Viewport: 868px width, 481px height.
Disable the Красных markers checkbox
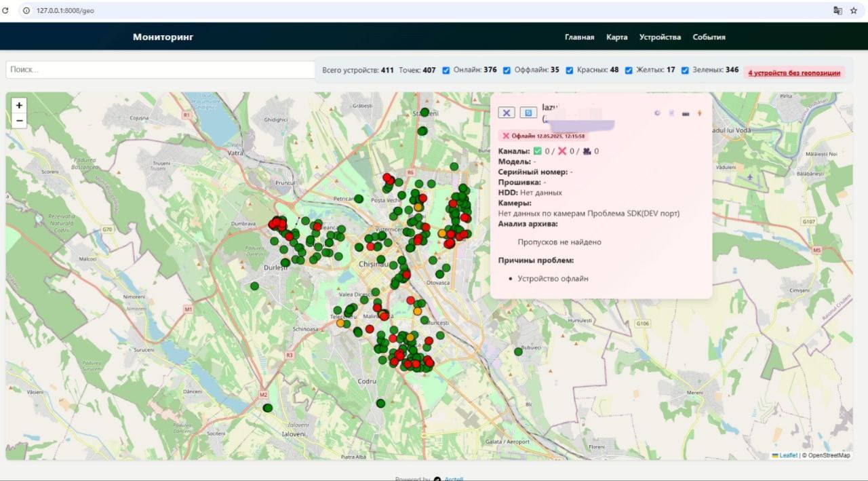click(x=570, y=70)
